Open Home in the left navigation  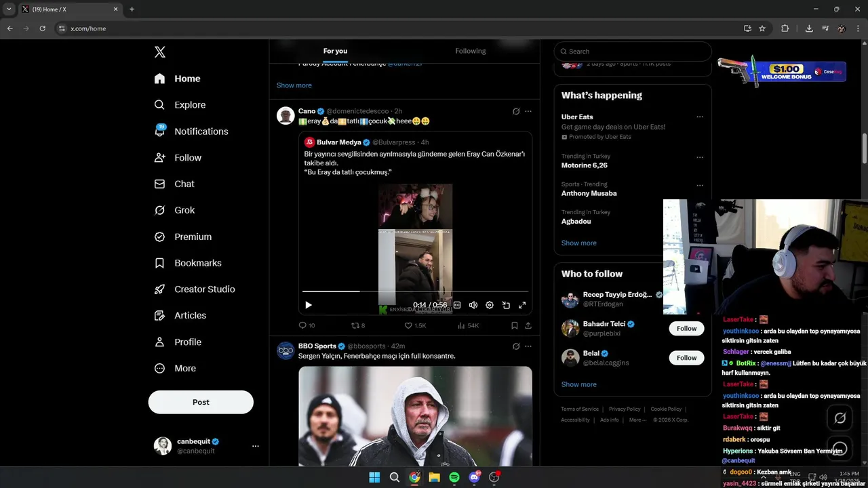177,79
